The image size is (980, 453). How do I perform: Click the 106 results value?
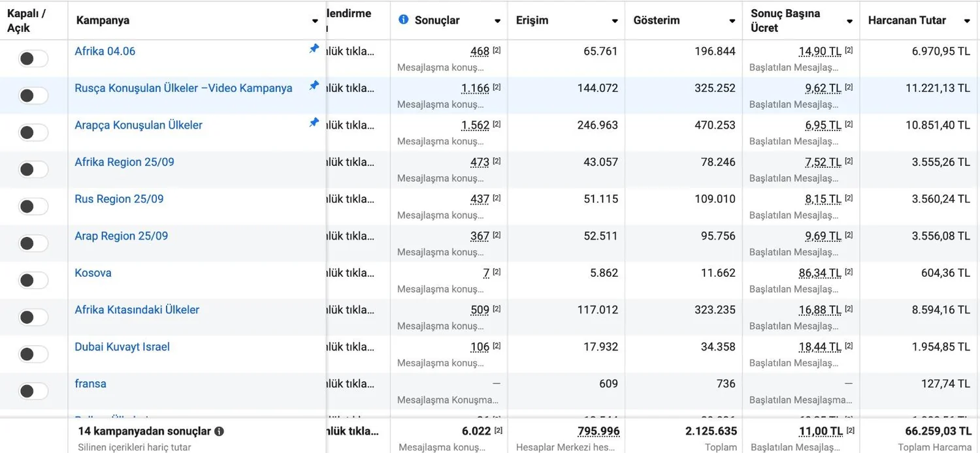pyautogui.click(x=480, y=347)
